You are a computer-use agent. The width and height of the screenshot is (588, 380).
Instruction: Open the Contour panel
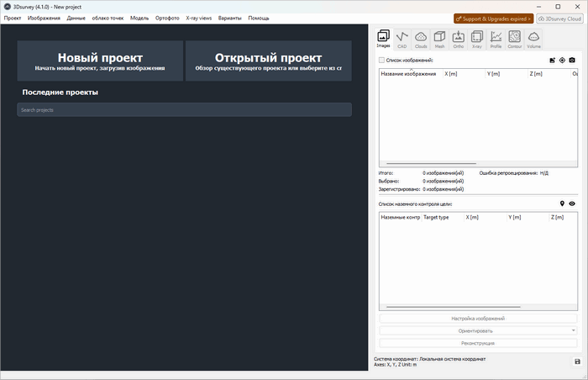(x=515, y=38)
